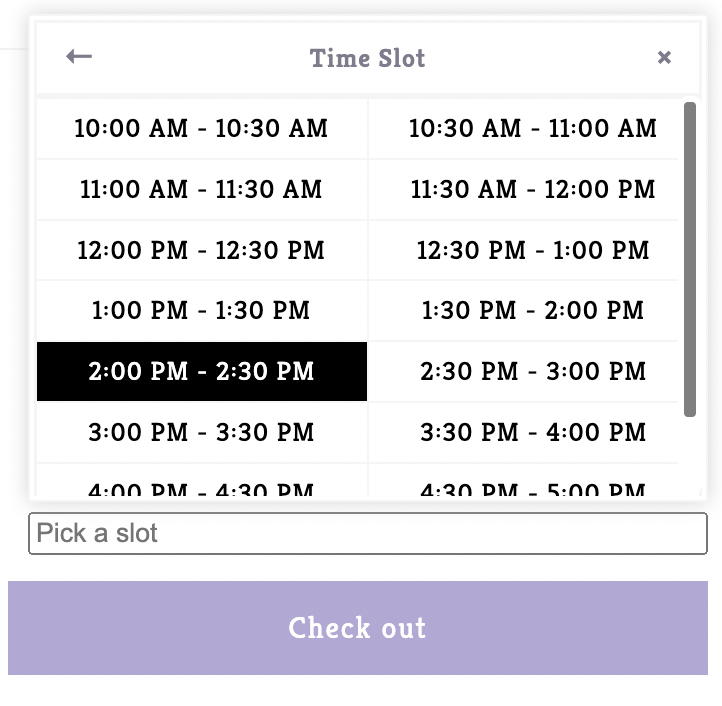
Task: Focus the Pick a slot field
Action: [x=367, y=533]
